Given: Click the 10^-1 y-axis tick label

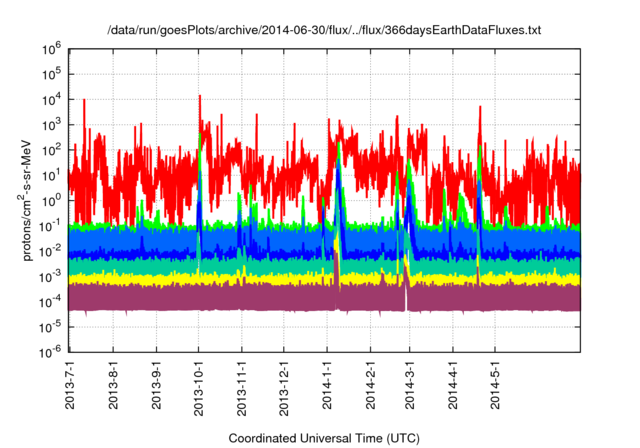Looking at the screenshot, I should pos(50,226).
